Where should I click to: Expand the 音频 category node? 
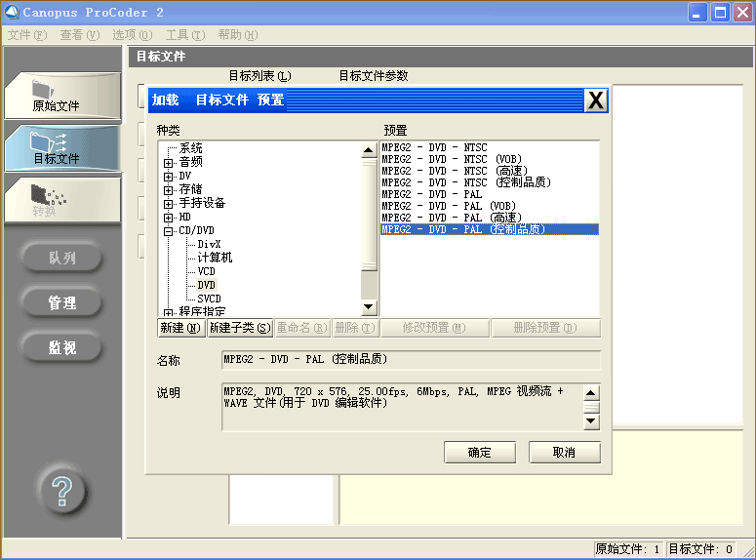[168, 163]
